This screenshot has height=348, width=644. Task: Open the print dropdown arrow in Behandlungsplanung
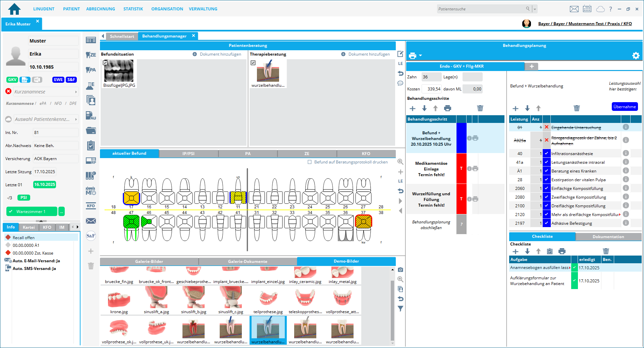pyautogui.click(x=420, y=56)
